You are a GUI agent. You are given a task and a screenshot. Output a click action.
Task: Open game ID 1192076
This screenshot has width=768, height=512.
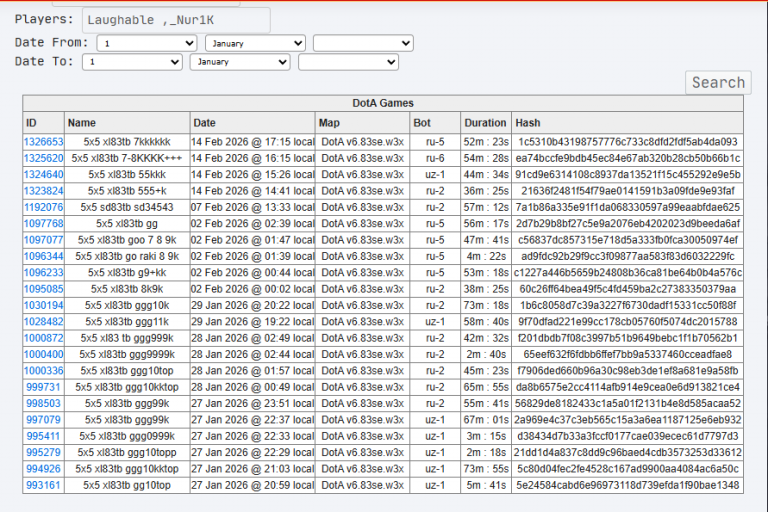(x=44, y=207)
